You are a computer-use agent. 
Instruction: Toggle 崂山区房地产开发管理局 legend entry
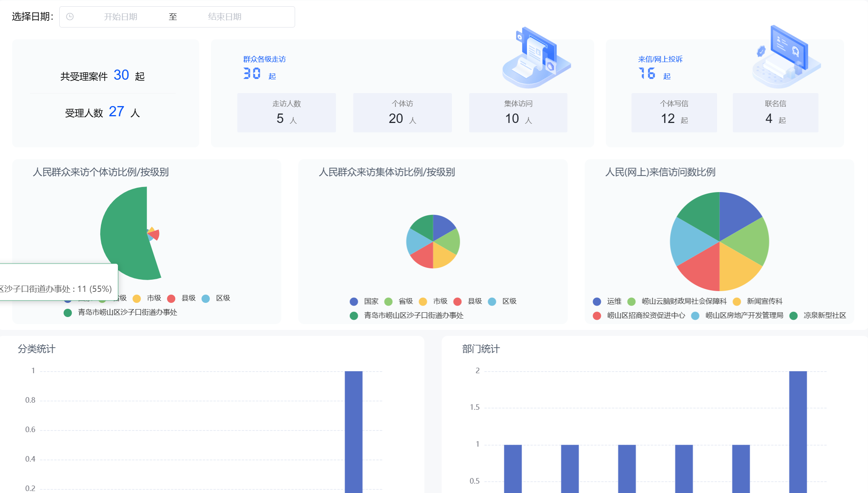(744, 315)
